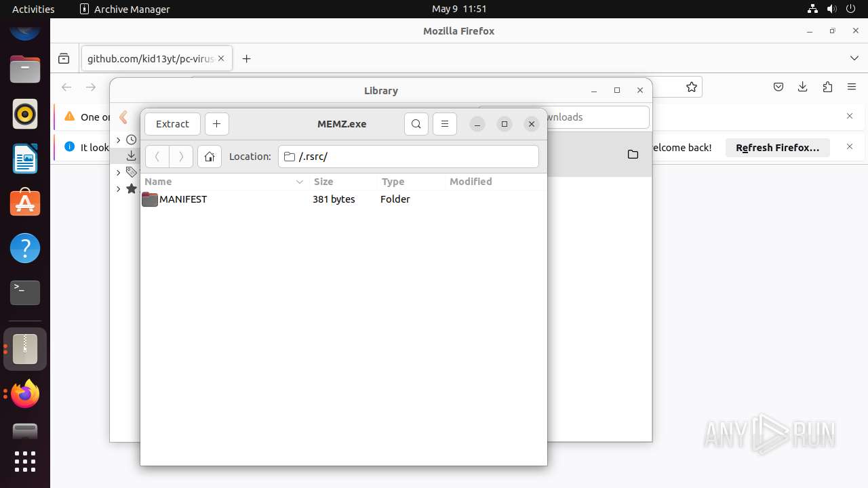Show Applications grid in dock
The width and height of the screenshot is (868, 488).
25,461
